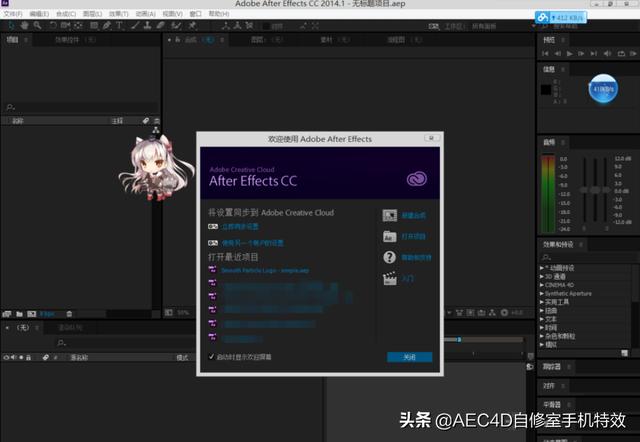Toggle the audio speaker column header in timeline
Viewport: 640px width, 442px height.
point(13,358)
